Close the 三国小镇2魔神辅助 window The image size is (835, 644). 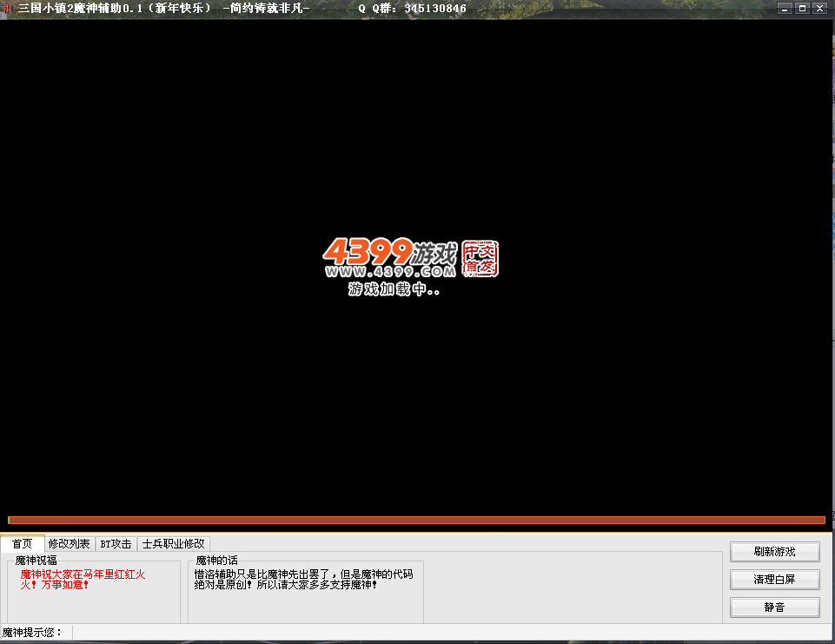[819, 8]
